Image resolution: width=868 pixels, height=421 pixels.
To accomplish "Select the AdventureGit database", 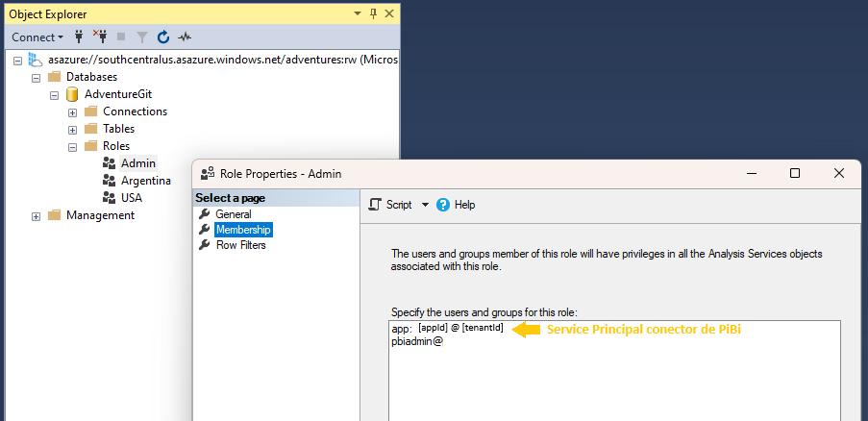I will pos(118,94).
